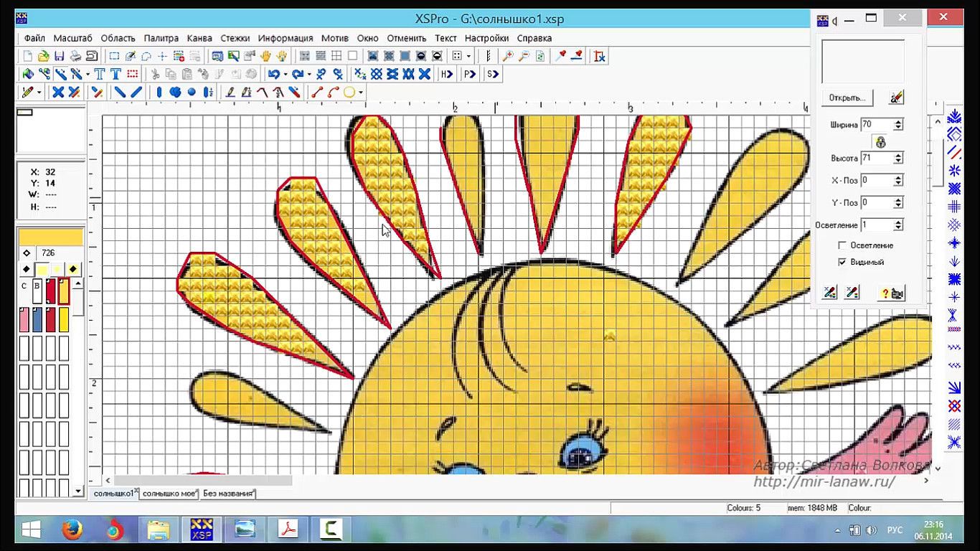Click the S> toolbar button
980x551 pixels.
pos(493,74)
